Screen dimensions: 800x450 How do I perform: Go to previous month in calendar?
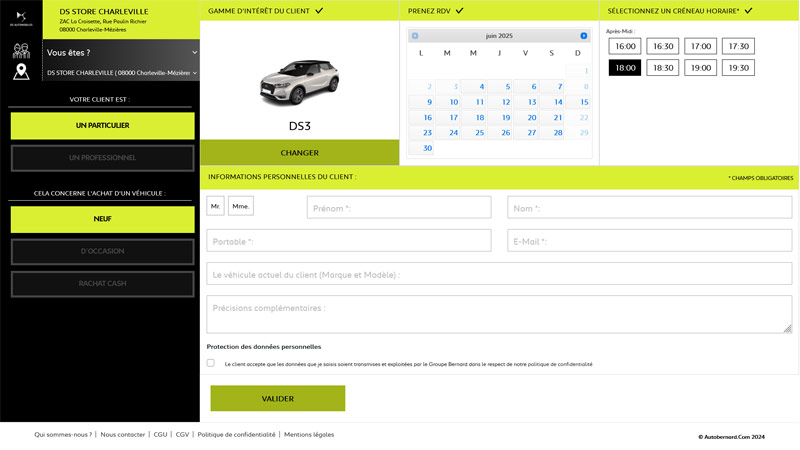click(415, 36)
